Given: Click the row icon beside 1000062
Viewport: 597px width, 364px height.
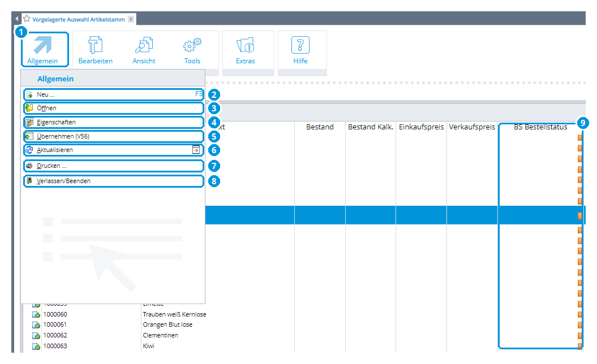Looking at the screenshot, I should pyautogui.click(x=36, y=336).
